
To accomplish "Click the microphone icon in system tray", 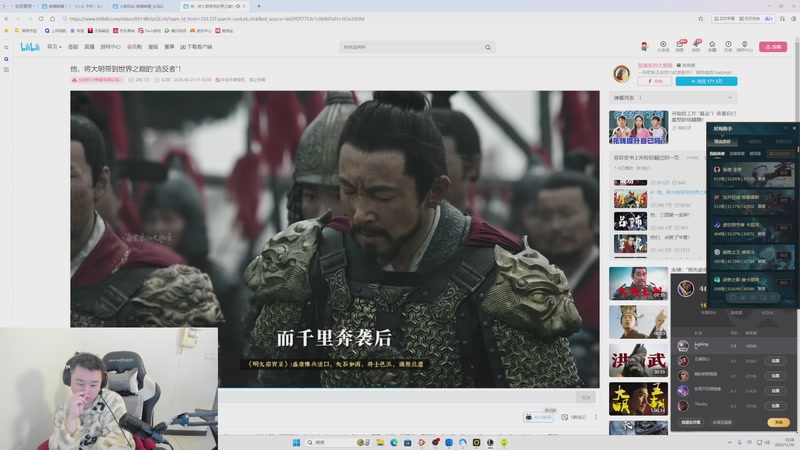I will (x=739, y=442).
